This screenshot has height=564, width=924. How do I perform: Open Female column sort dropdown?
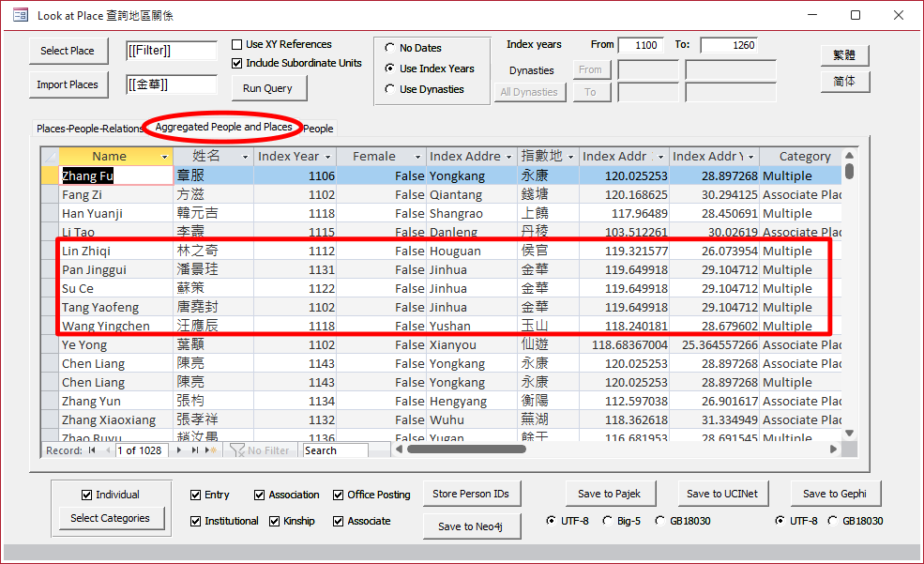tap(417, 157)
